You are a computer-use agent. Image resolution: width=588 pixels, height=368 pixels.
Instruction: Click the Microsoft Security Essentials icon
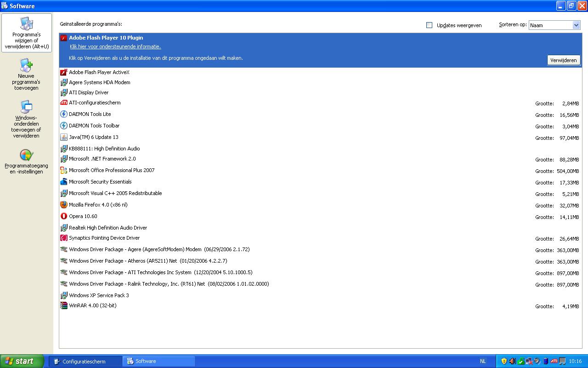64,182
